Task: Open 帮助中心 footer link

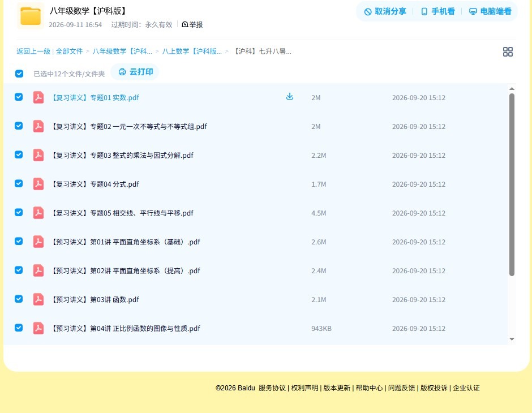Action: pos(369,388)
